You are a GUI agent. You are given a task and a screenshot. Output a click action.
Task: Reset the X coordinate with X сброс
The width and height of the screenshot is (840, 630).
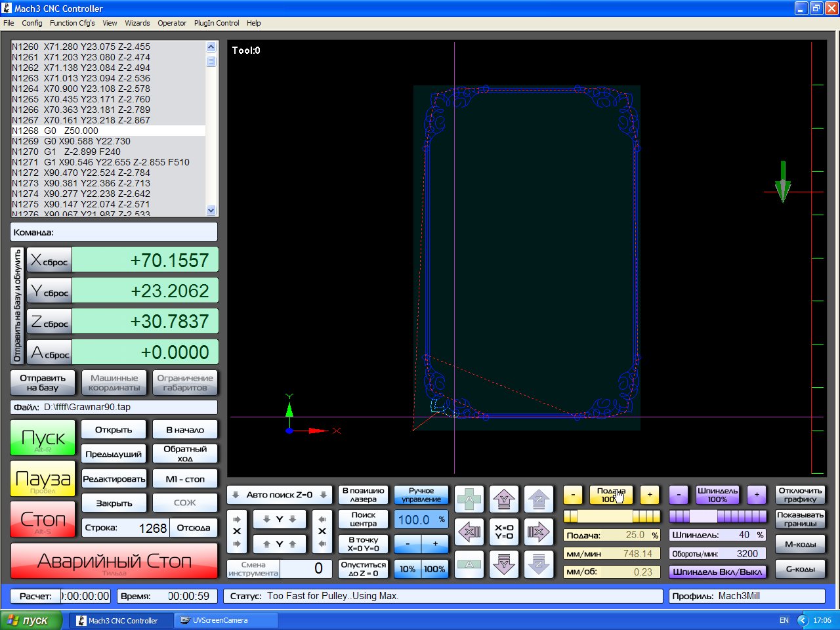tap(49, 260)
